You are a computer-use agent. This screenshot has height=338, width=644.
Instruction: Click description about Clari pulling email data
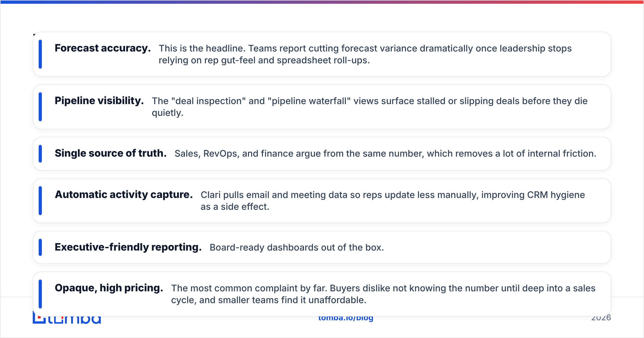393,201
